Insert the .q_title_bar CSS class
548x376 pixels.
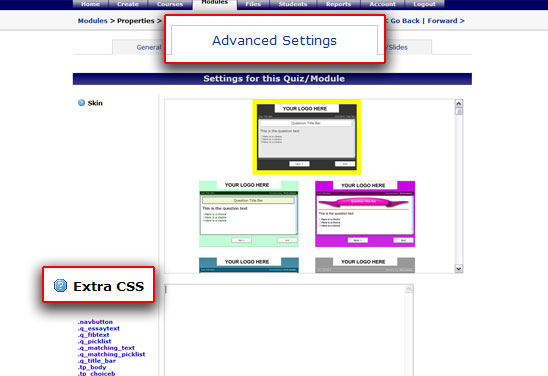[96, 361]
